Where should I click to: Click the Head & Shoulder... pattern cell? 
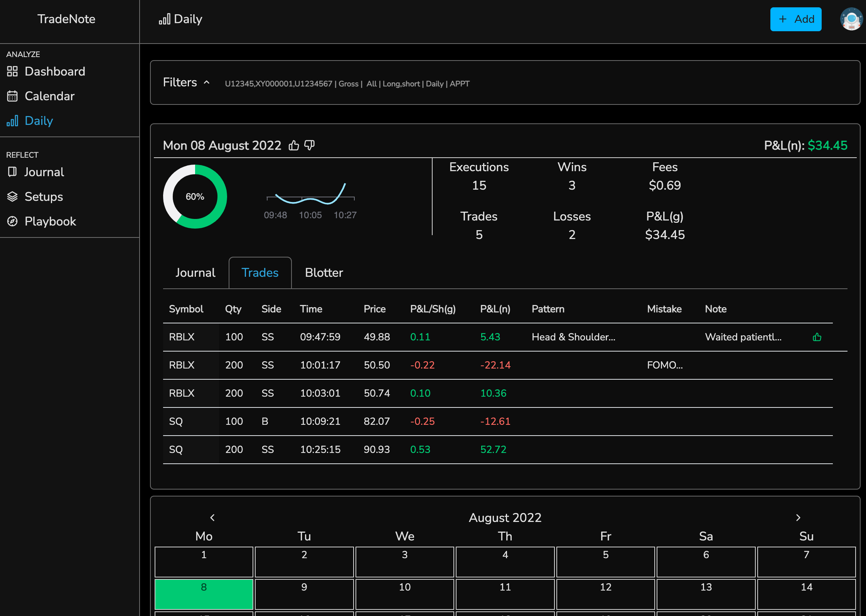click(x=573, y=337)
